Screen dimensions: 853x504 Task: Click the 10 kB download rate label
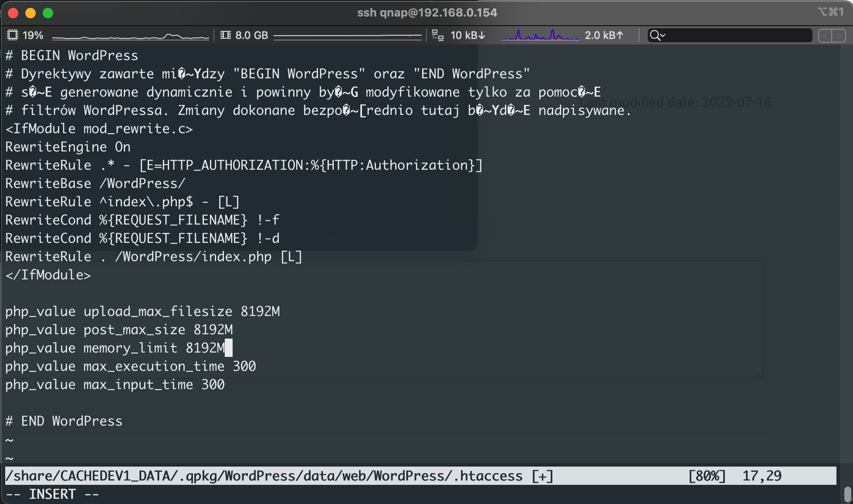tap(467, 35)
